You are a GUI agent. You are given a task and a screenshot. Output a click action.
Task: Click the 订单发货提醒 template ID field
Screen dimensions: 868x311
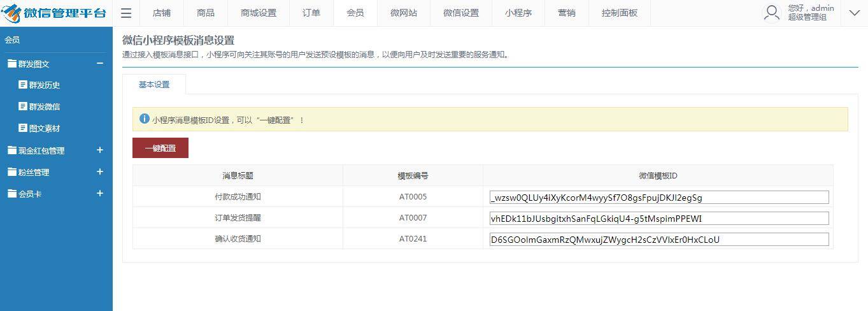(659, 219)
